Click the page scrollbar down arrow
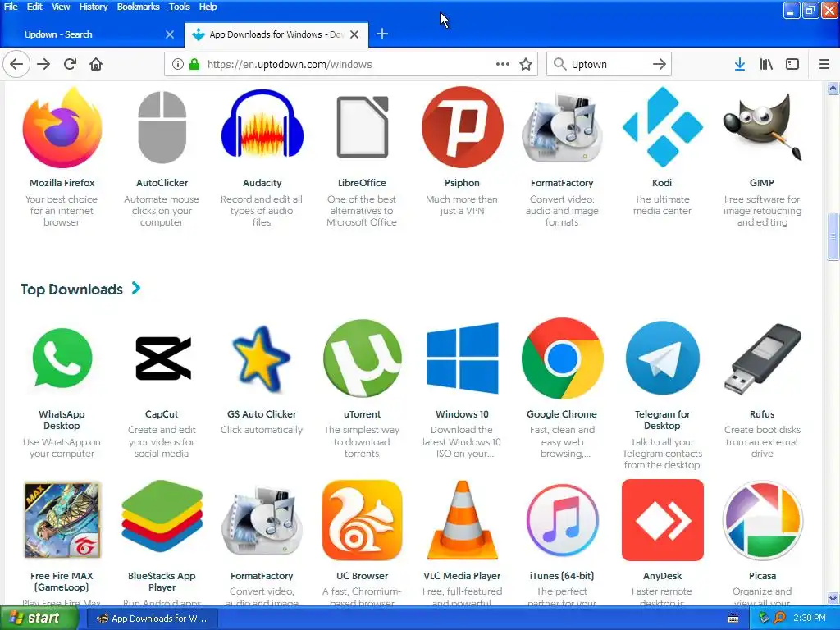This screenshot has width=840, height=630. [x=833, y=599]
